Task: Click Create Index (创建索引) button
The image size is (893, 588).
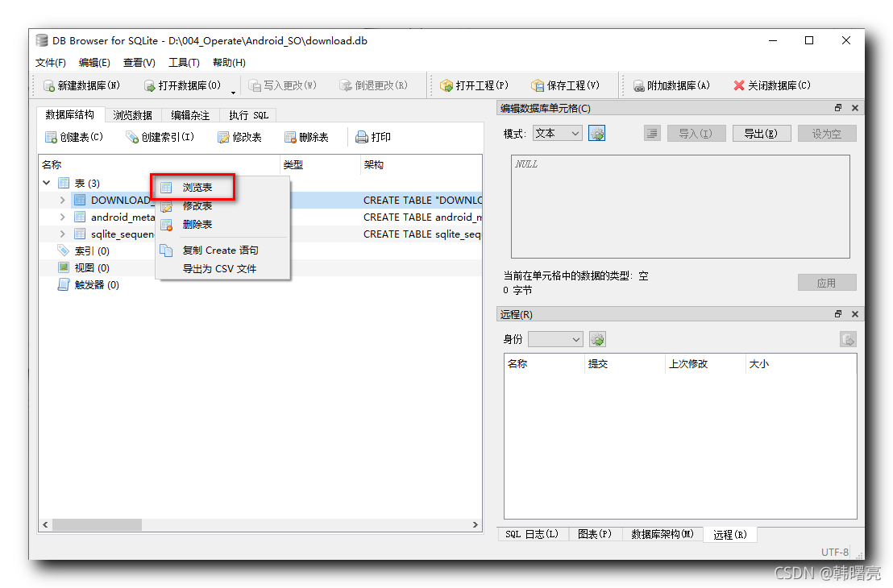Action: pos(160,137)
